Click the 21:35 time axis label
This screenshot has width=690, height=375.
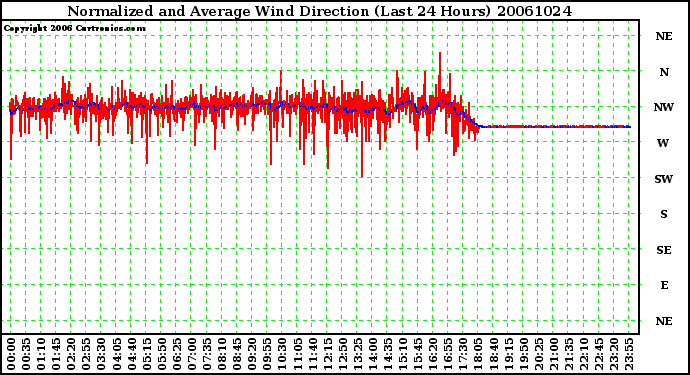(569, 354)
